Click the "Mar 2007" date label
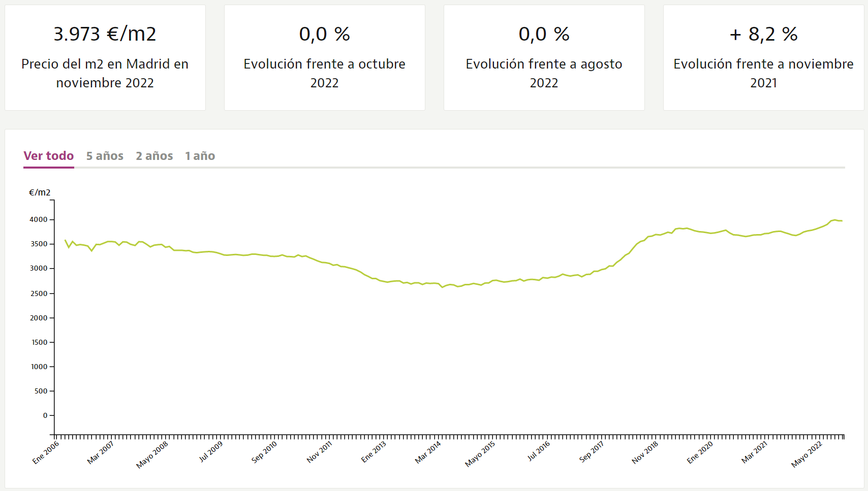 (101, 452)
